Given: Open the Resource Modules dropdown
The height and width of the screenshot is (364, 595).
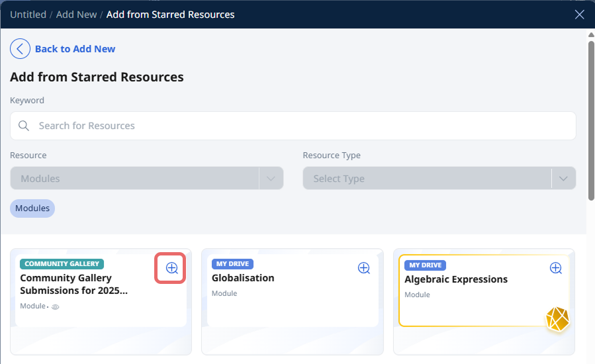Looking at the screenshot, I should point(147,178).
